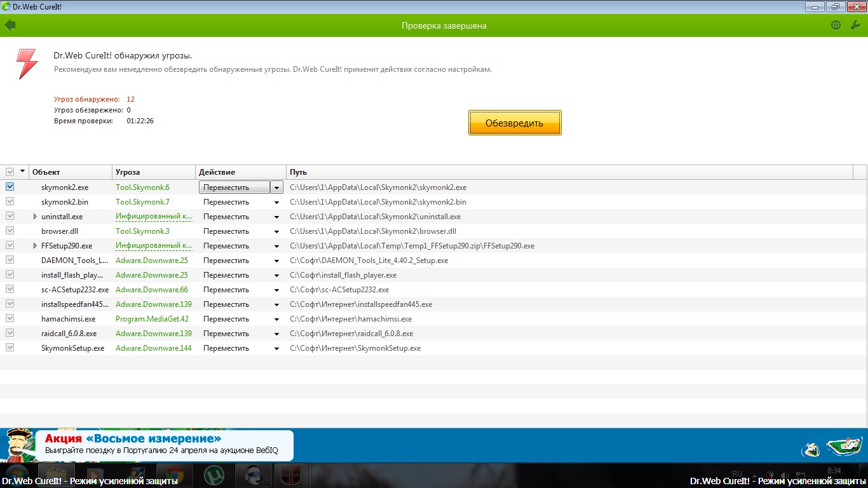Go back with the green arrow icon
The image size is (868, 488).
coord(10,25)
